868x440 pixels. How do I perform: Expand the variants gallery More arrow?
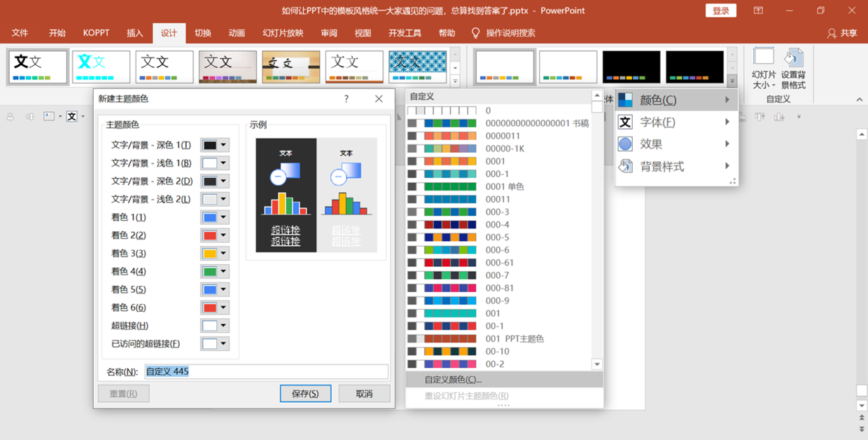(x=732, y=81)
